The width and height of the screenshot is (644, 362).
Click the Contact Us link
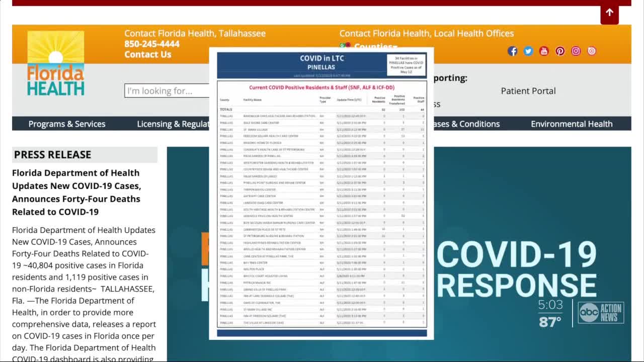(x=148, y=54)
